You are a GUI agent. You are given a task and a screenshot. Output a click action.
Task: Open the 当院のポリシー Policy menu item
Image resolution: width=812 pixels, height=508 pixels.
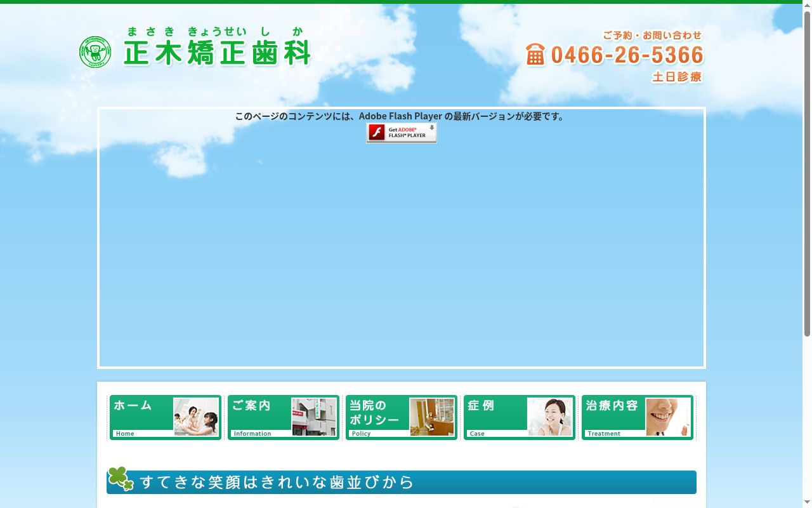[x=402, y=417]
